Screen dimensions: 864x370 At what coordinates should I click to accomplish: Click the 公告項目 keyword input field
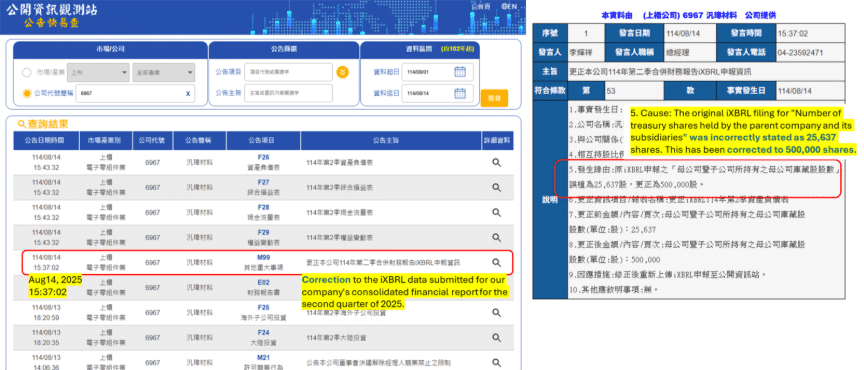(288, 72)
